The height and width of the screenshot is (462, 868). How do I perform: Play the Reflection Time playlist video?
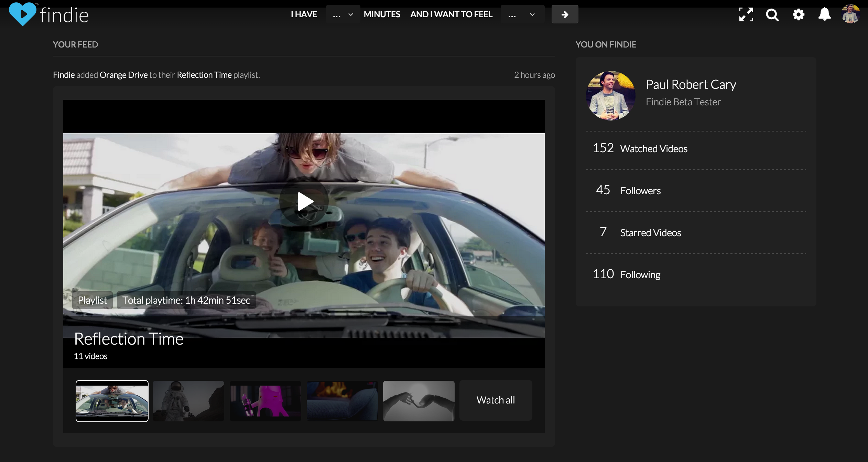[304, 201]
